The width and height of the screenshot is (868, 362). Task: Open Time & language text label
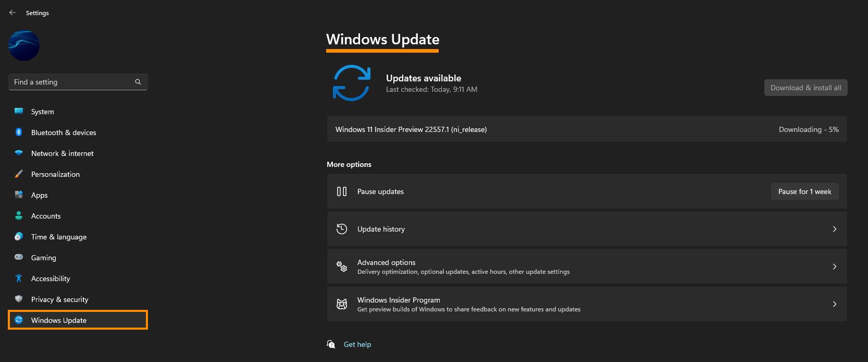point(59,237)
